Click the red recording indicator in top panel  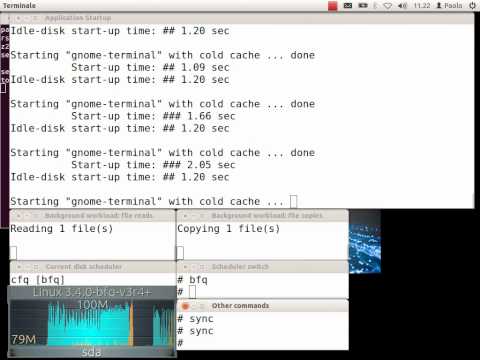point(332,6)
